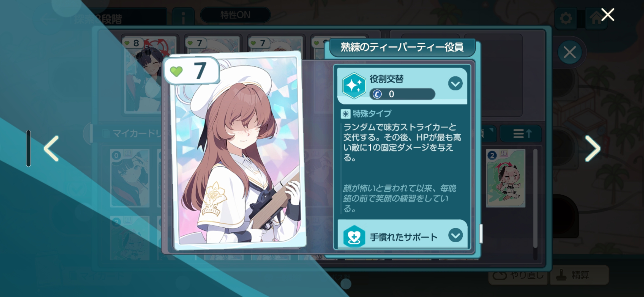Viewport: 644px width, 297px height.
Task: Click the skill description scrollbar
Action: [481, 234]
